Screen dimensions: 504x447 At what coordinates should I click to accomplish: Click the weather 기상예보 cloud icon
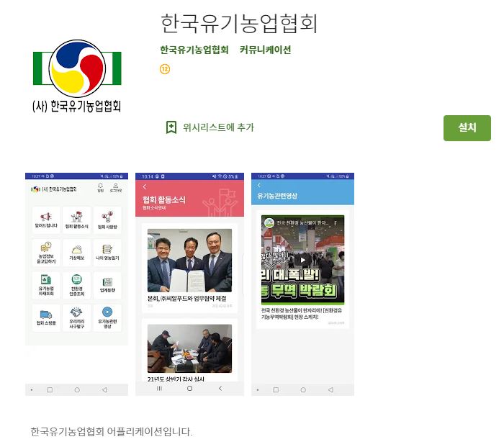pyautogui.click(x=77, y=249)
